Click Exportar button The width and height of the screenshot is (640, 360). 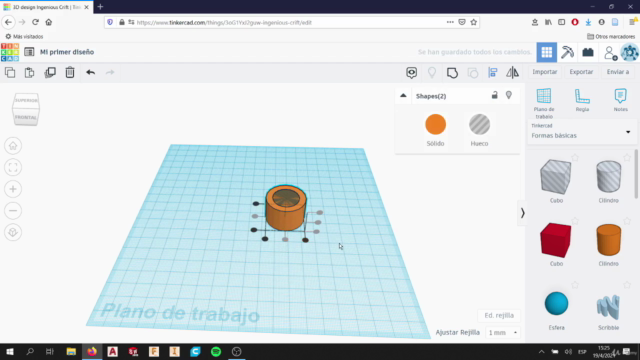(x=581, y=72)
